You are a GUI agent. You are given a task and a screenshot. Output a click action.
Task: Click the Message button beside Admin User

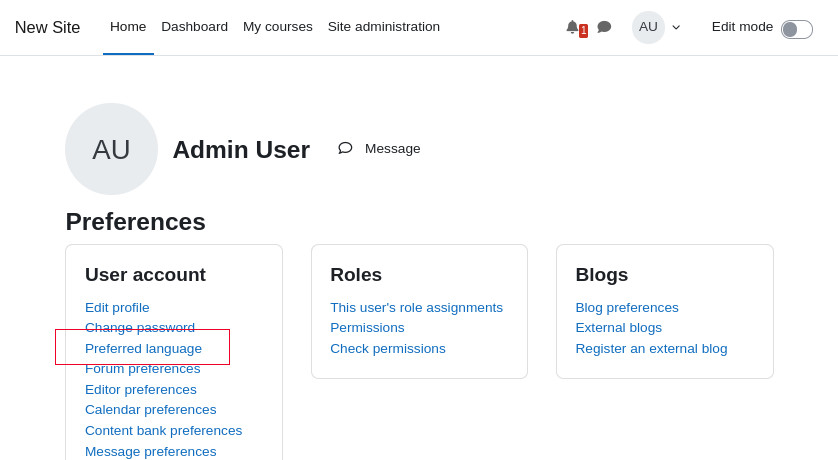pyautogui.click(x=380, y=148)
